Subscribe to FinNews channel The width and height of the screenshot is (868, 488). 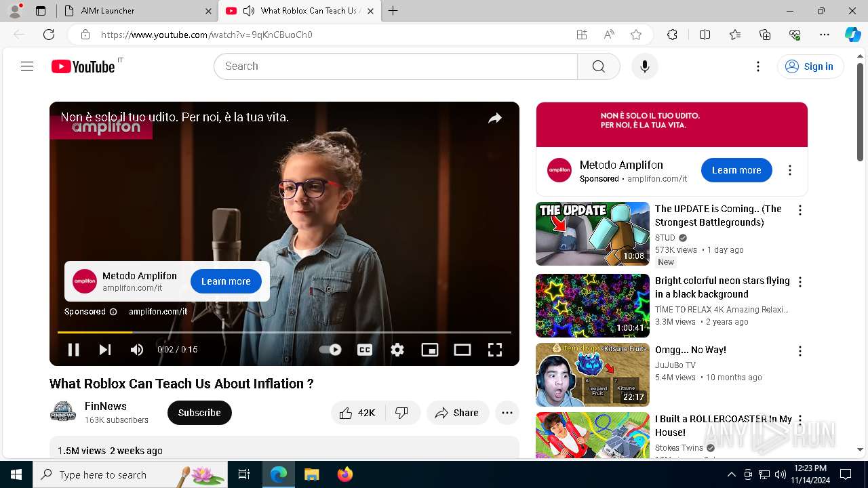pos(199,413)
